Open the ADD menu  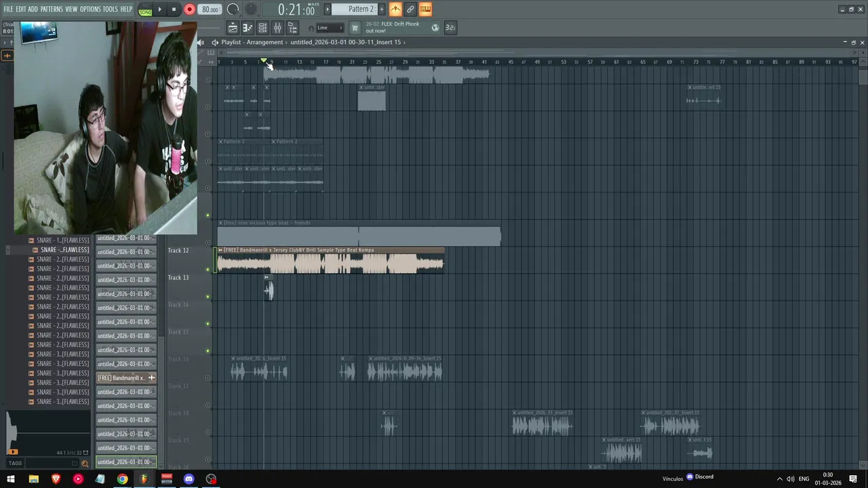pyautogui.click(x=33, y=9)
